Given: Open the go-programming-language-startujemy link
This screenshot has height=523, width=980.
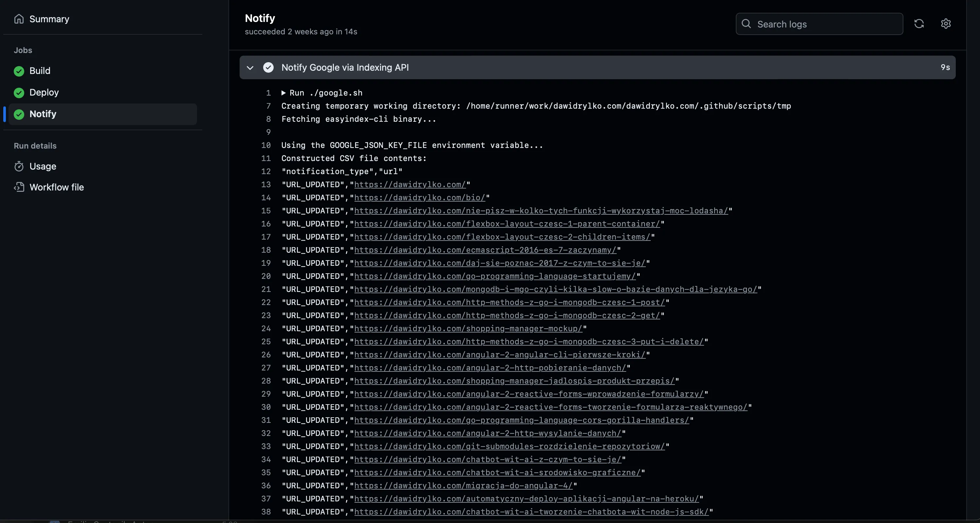Looking at the screenshot, I should point(495,277).
